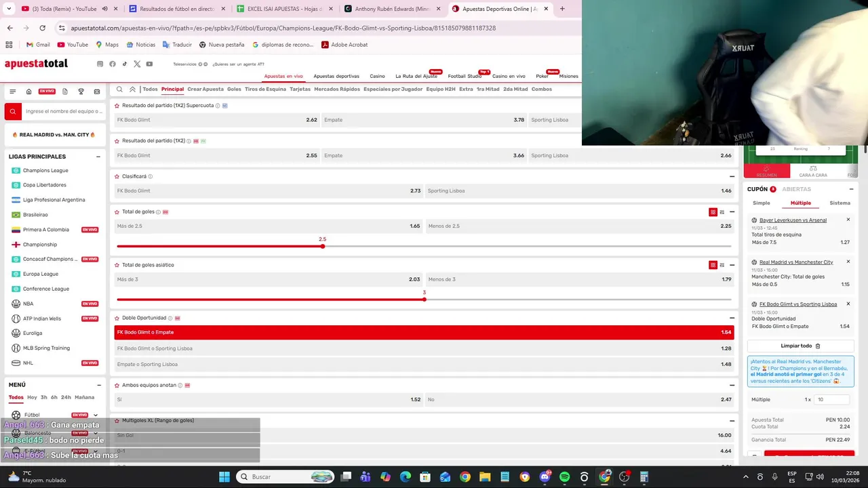
Task: Click the Windows Start button
Action: tap(224, 476)
